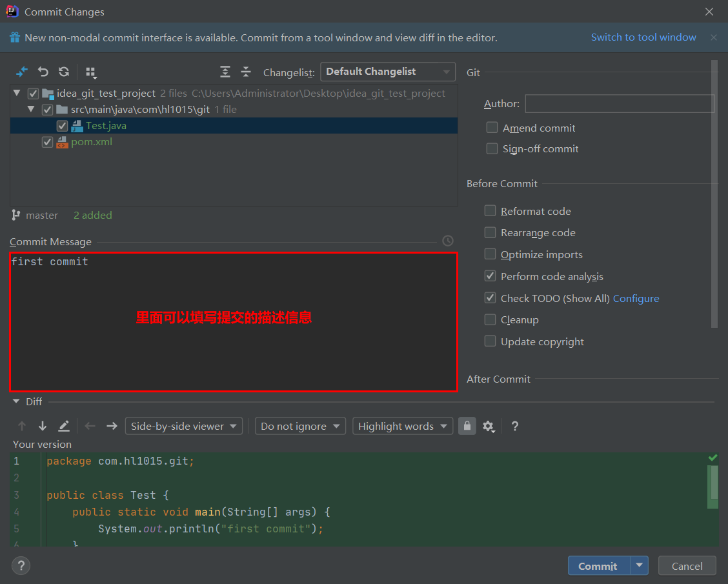
Task: Click Switch to tool window link
Action: [x=643, y=37]
